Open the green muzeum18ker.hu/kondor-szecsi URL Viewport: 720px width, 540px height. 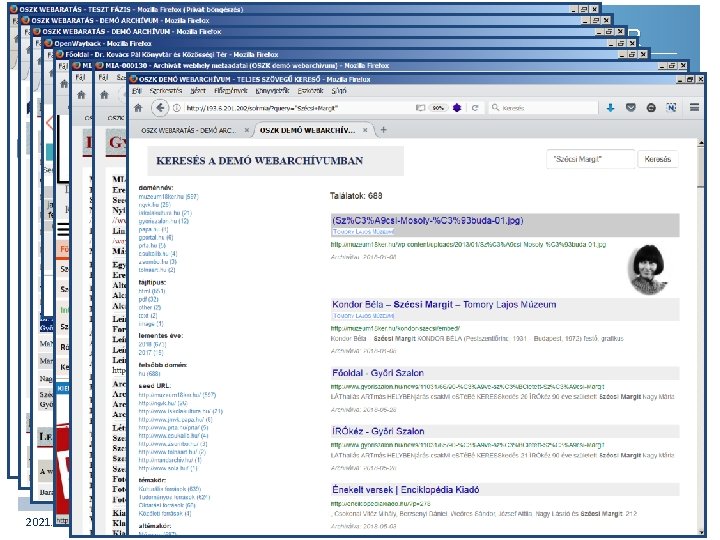[395, 328]
